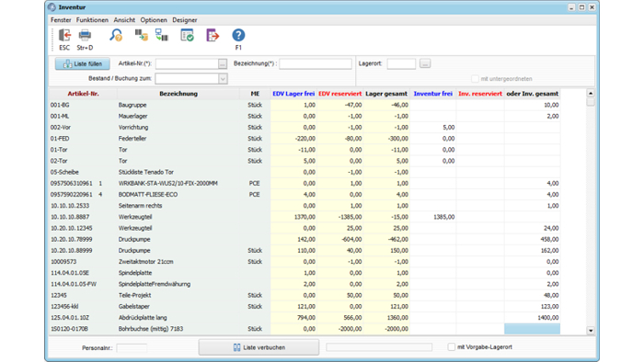Select the Seitenarm rechts row
644x362 pixels.
(x=305, y=206)
